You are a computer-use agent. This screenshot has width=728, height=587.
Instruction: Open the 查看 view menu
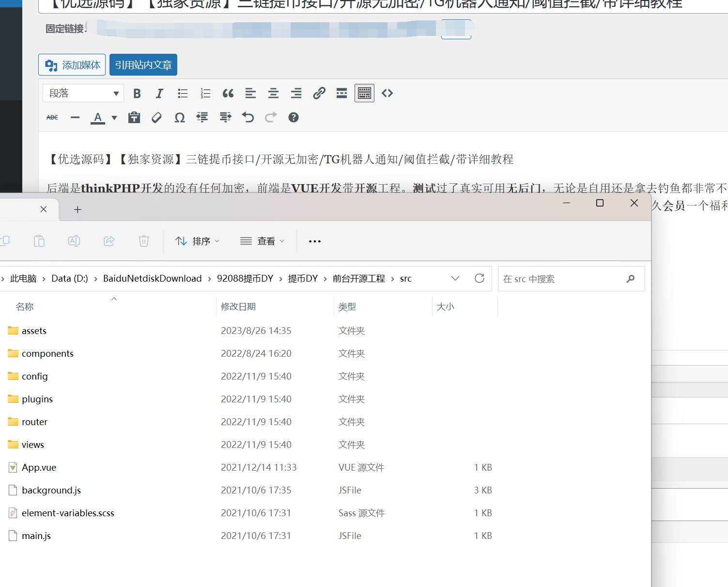click(263, 241)
